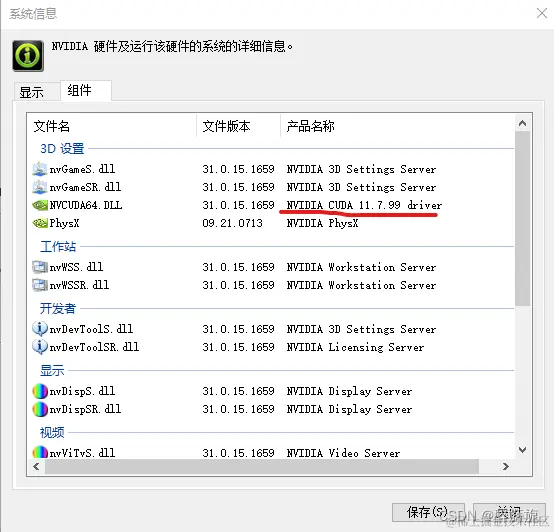
Task: Click NVIDIA 3D Settings Server in nvDevToolS.dll row
Action: pyautogui.click(x=361, y=329)
